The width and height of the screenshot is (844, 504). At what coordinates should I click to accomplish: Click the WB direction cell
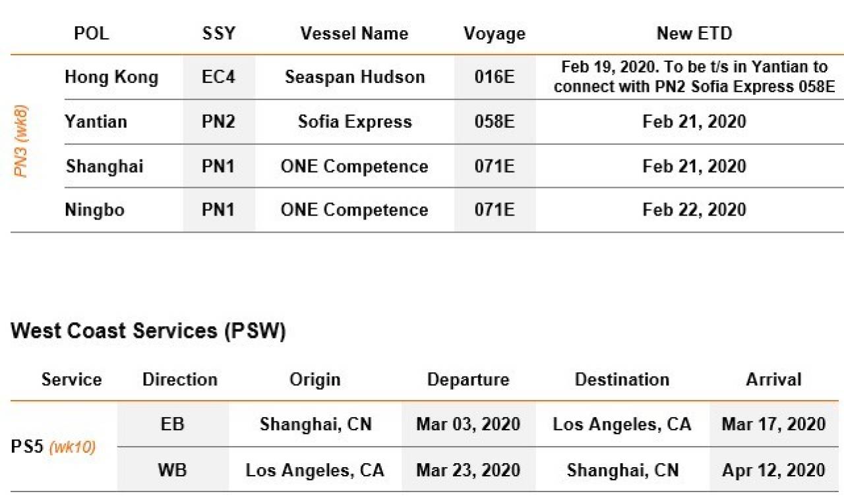[173, 470]
